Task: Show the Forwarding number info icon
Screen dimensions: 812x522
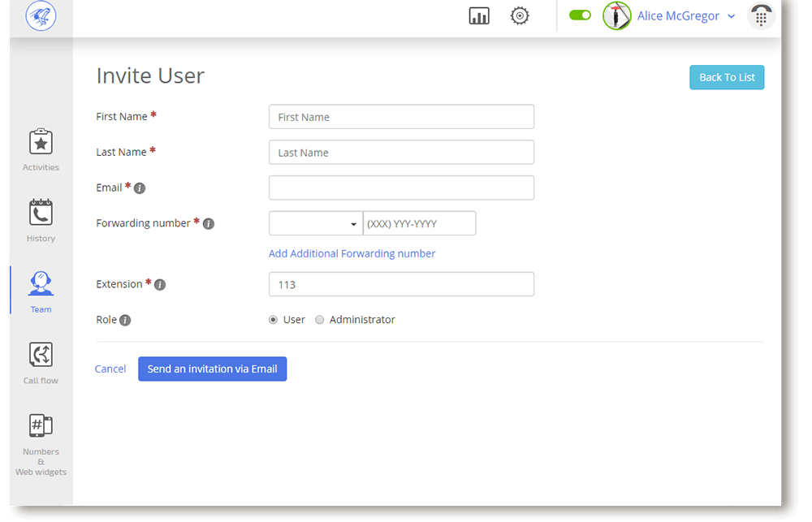Action: pyautogui.click(x=208, y=224)
